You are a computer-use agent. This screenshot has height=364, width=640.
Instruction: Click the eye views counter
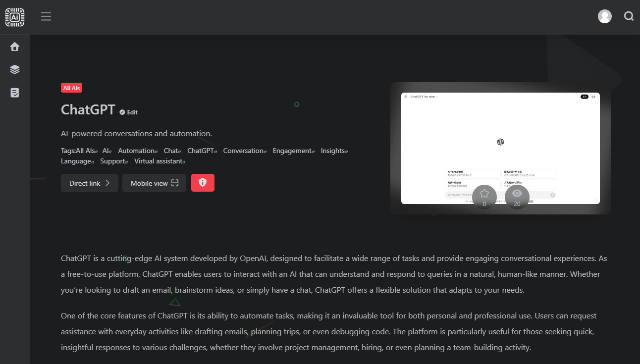(517, 197)
